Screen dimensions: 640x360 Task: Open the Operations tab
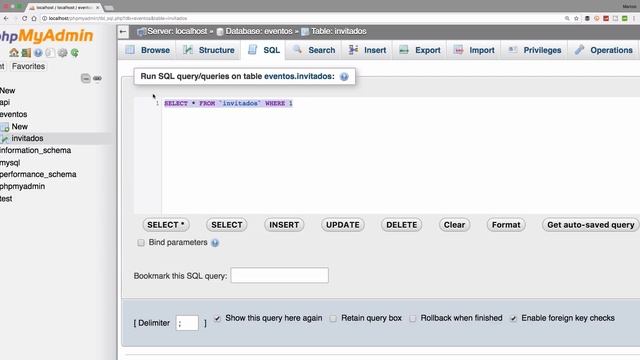[x=603, y=50]
